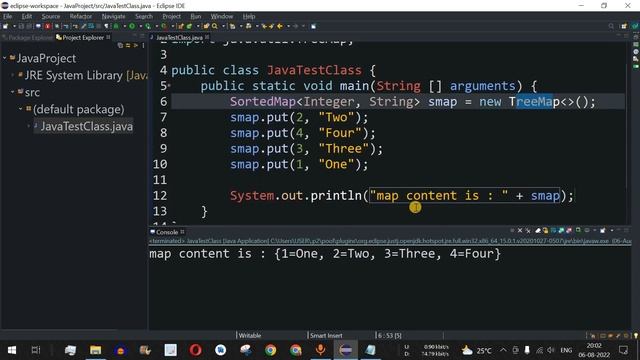This screenshot has height=360, width=640.
Task: Click the volume speaker tray icon
Action: 551,350
